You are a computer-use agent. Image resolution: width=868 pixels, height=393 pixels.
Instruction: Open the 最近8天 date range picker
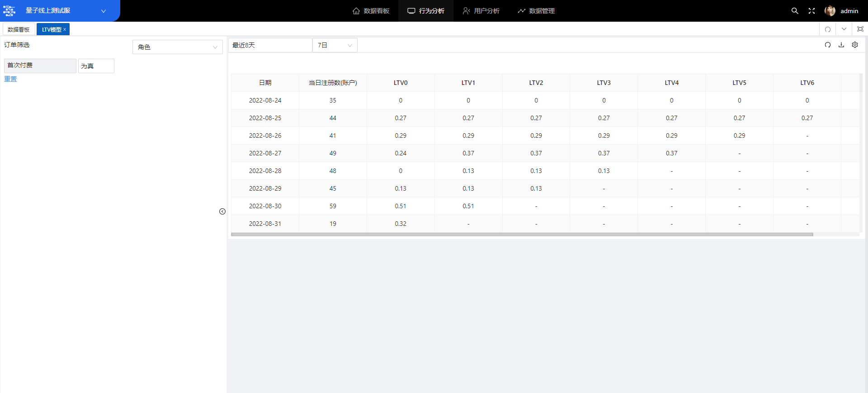point(270,45)
